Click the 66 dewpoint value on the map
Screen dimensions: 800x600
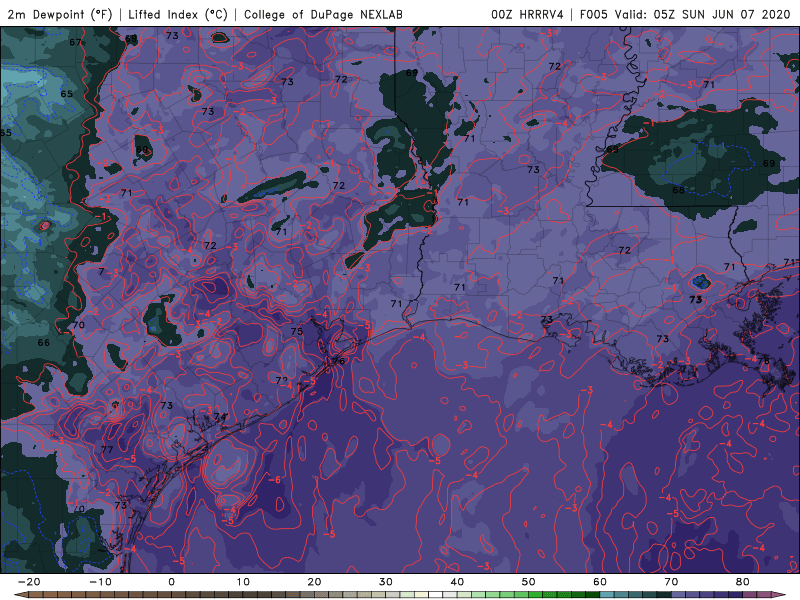(x=44, y=342)
